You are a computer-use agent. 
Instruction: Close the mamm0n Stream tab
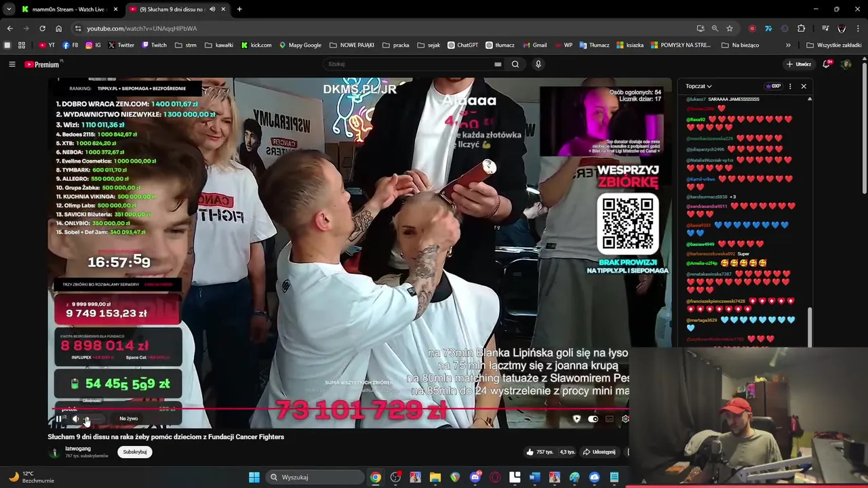pos(115,9)
